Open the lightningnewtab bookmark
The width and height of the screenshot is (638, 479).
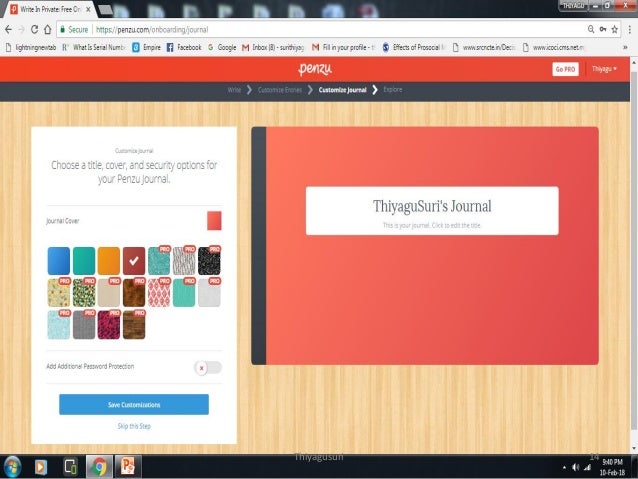pos(31,47)
